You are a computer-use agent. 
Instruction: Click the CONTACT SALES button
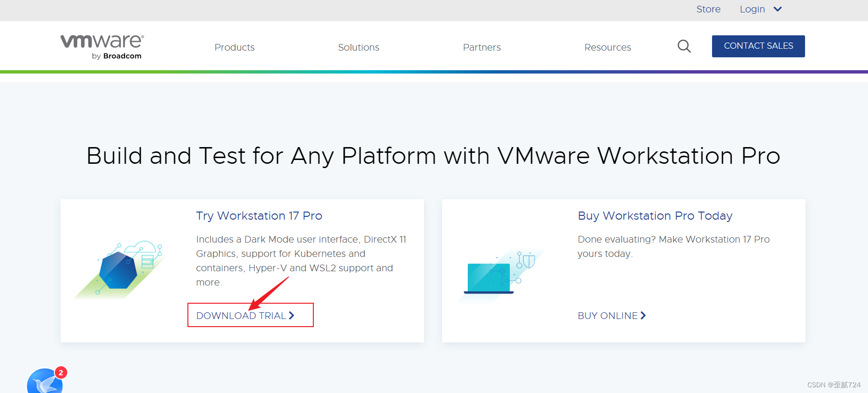click(x=758, y=46)
